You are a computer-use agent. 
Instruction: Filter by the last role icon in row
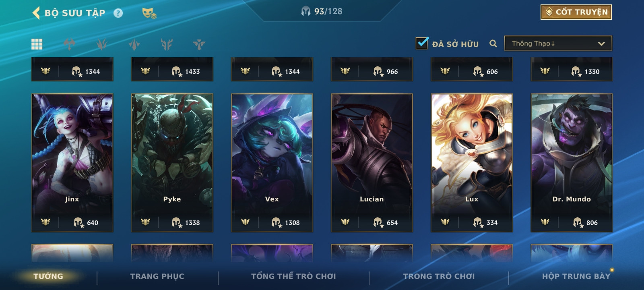pyautogui.click(x=199, y=44)
